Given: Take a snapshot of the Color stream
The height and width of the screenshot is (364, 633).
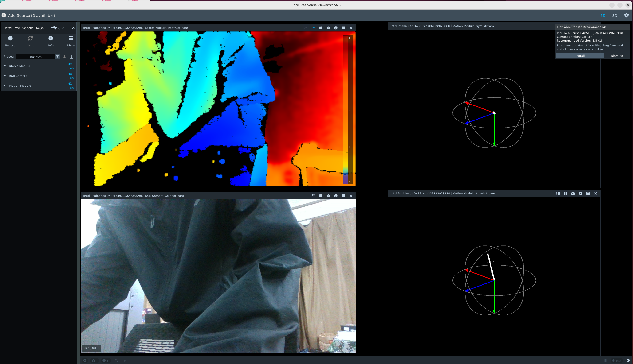Looking at the screenshot, I should click(328, 196).
